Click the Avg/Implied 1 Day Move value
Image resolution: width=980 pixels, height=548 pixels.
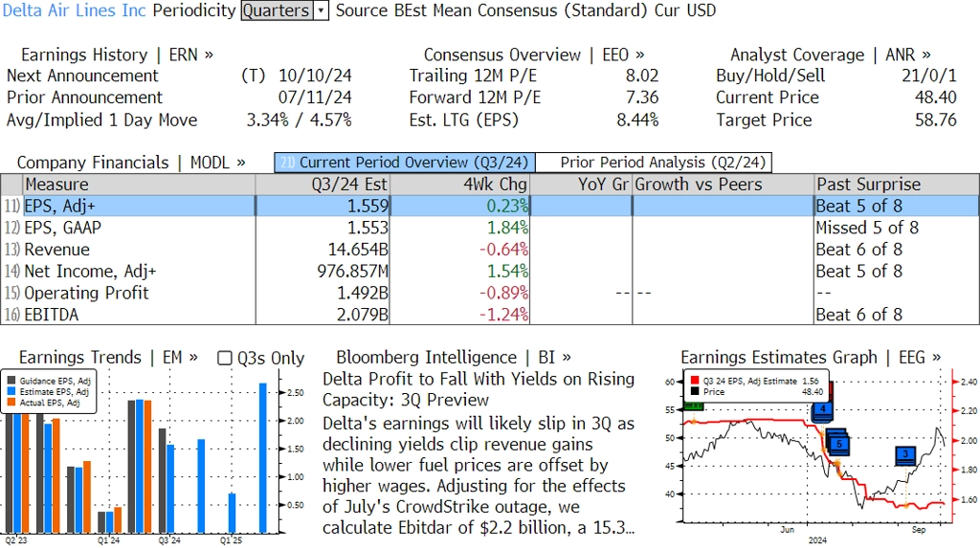point(299,120)
